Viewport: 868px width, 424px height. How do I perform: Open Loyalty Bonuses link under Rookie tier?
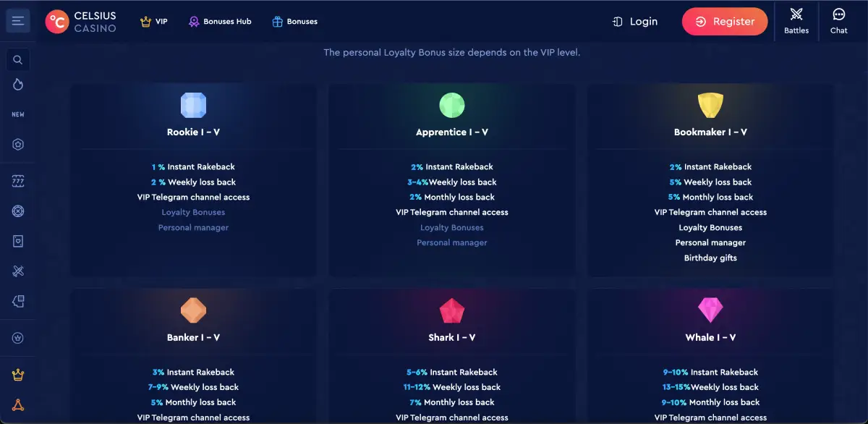pyautogui.click(x=193, y=212)
